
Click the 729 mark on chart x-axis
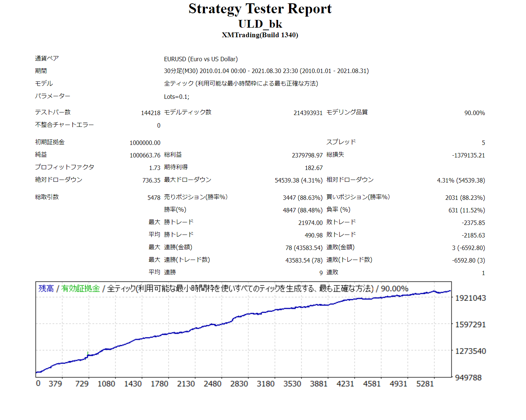pos(82,384)
